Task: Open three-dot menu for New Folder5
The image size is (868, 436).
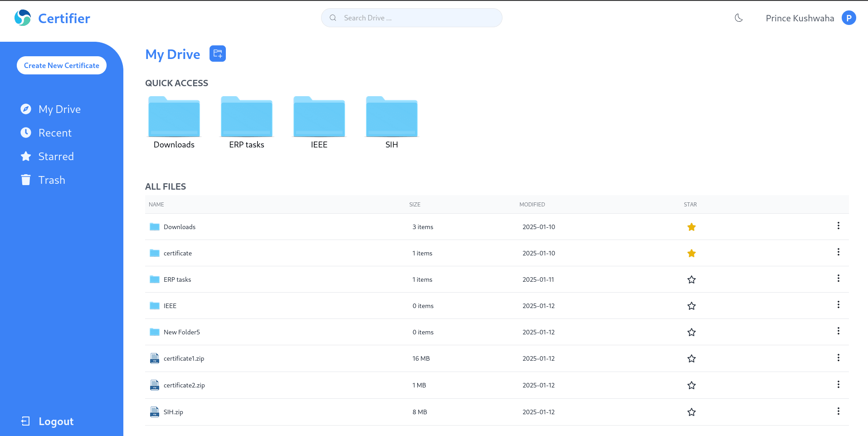Action: [838, 331]
